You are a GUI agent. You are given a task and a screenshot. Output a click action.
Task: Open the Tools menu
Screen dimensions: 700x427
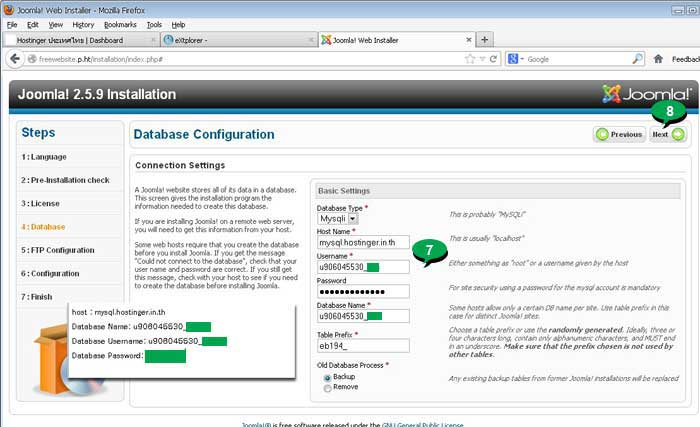pyautogui.click(x=154, y=25)
